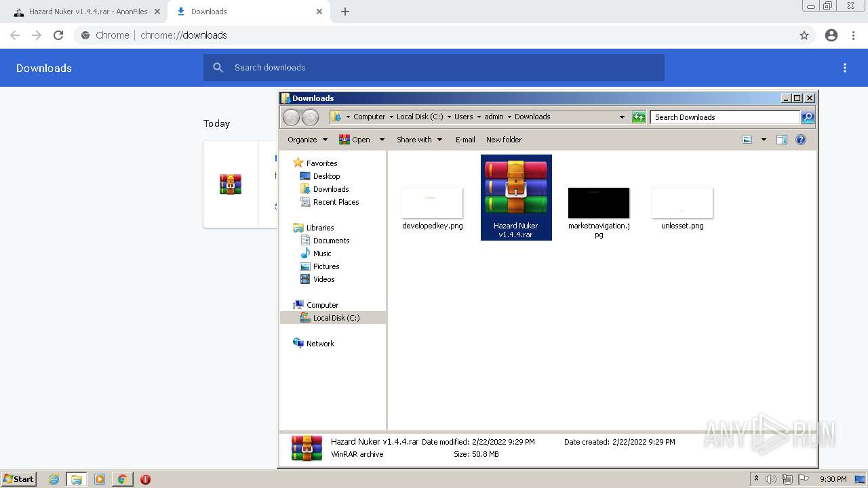Open Documents library
This screenshot has height=488, width=868.
(x=331, y=241)
